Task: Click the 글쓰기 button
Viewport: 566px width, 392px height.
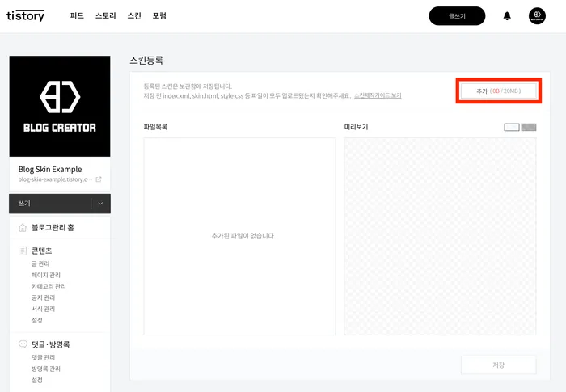Action: [x=457, y=16]
